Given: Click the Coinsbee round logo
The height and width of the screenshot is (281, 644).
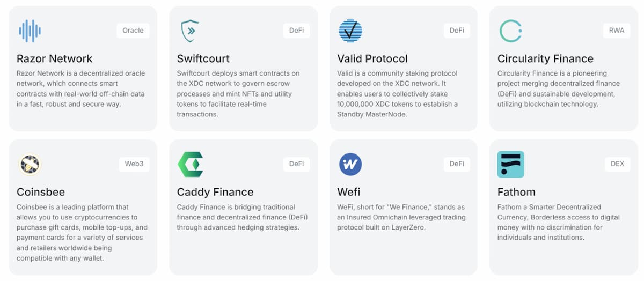Looking at the screenshot, I should click(30, 164).
